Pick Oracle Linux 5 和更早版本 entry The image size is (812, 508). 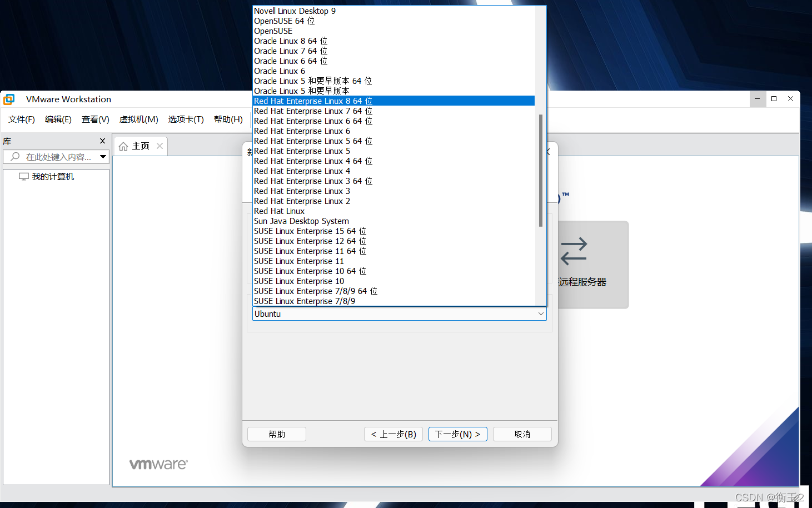393,91
